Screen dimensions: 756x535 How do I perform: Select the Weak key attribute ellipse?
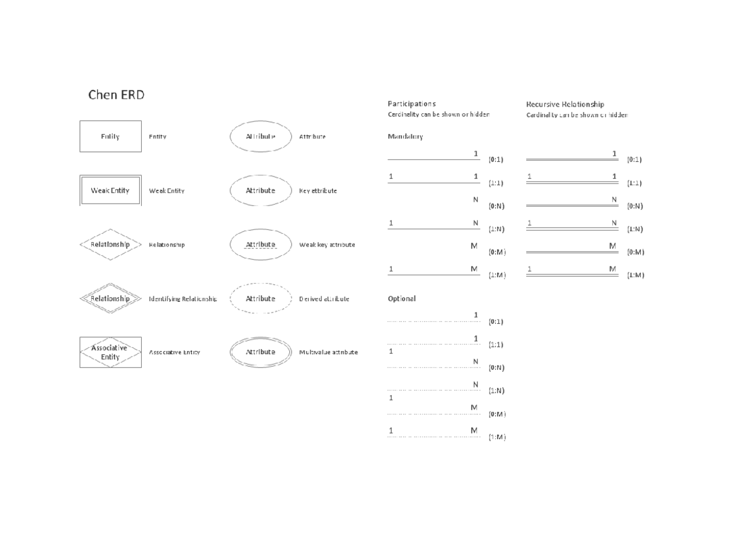pyautogui.click(x=261, y=244)
